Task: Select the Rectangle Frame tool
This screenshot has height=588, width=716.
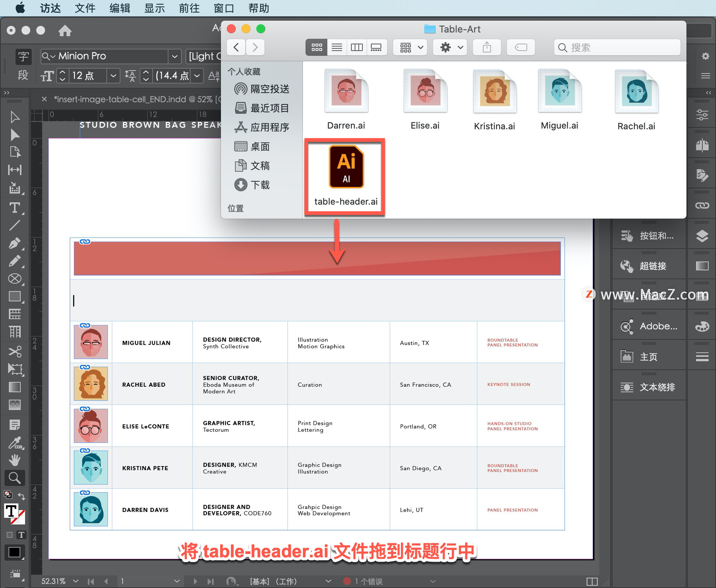Action: pos(15,279)
